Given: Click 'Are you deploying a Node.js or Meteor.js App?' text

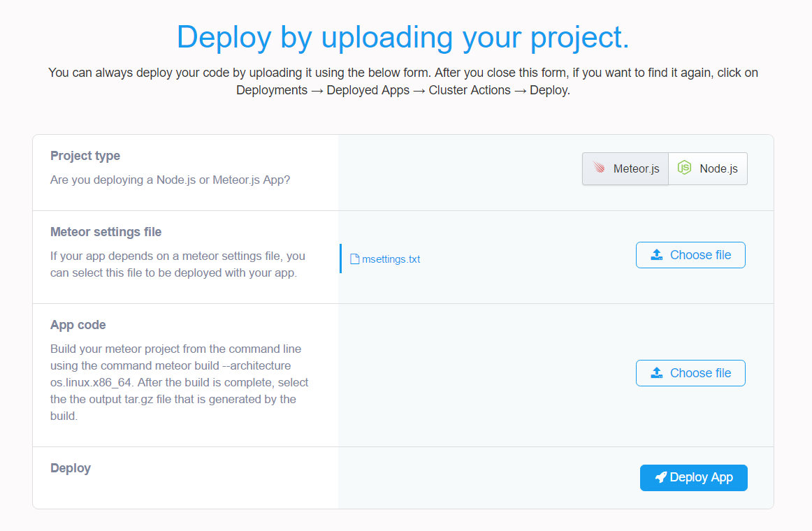Looking at the screenshot, I should pyautogui.click(x=170, y=180).
